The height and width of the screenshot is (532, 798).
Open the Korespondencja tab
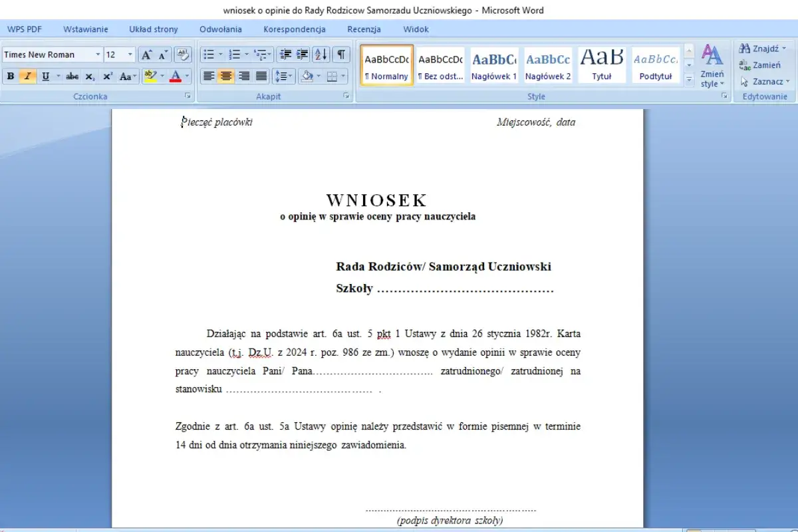[x=295, y=29]
